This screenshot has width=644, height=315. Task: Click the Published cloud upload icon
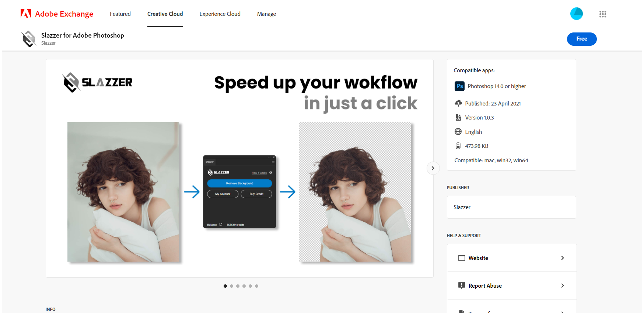coord(458,103)
